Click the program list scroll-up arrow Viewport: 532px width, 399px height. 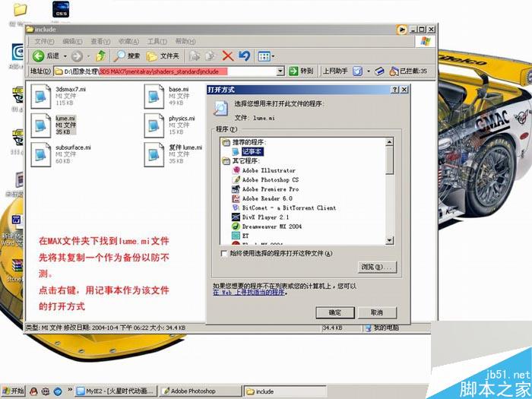click(x=389, y=142)
